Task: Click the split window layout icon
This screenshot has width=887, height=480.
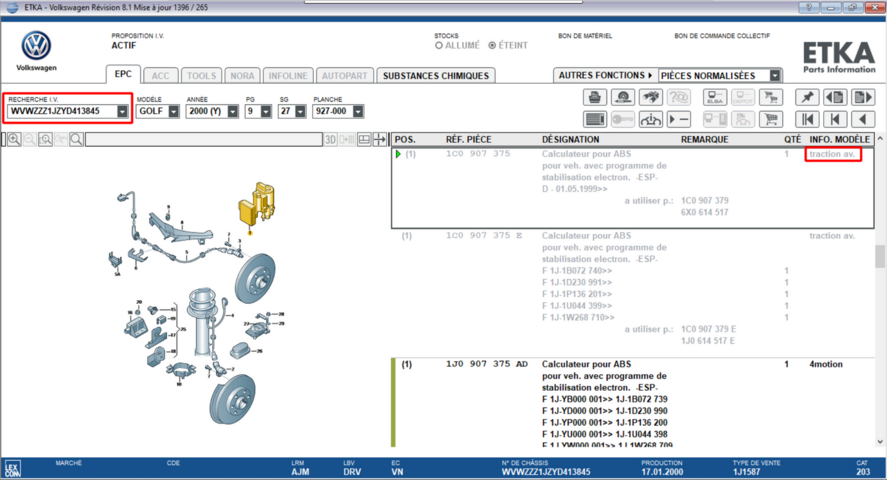Action: [x=364, y=139]
